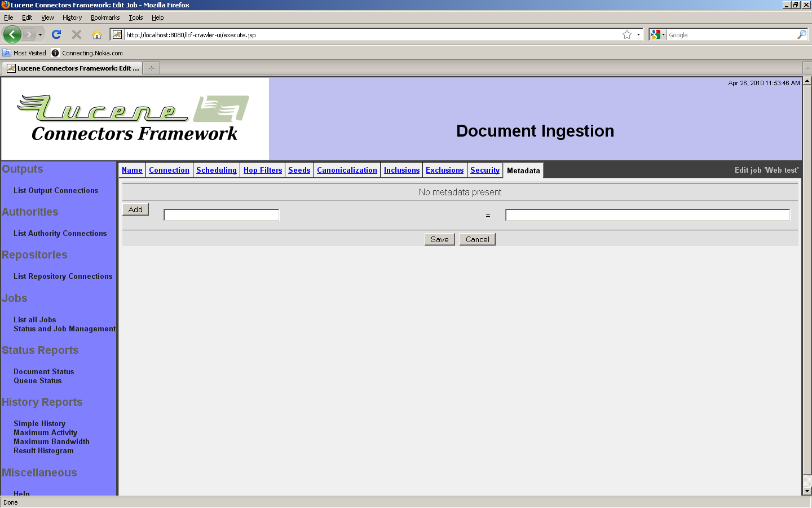Viewport: 812px width, 508px height.
Task: Switch to the Scheduling tab
Action: (x=217, y=170)
